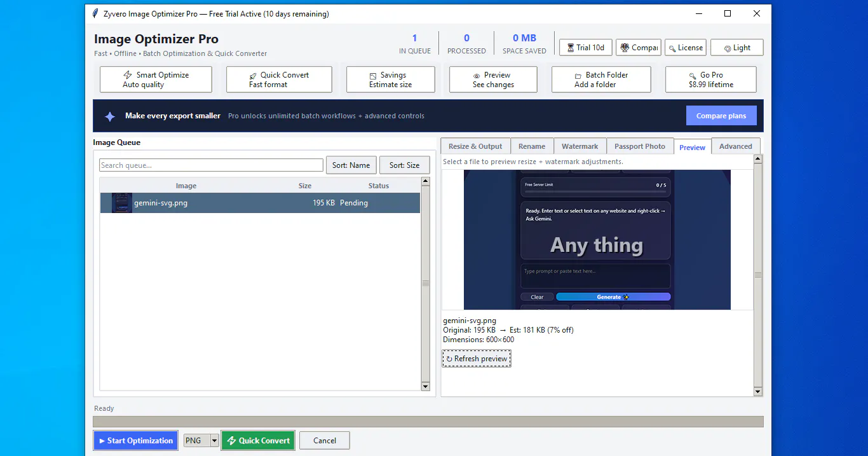
Task: Click the gemini-svg.png file name
Action: pyautogui.click(x=161, y=203)
